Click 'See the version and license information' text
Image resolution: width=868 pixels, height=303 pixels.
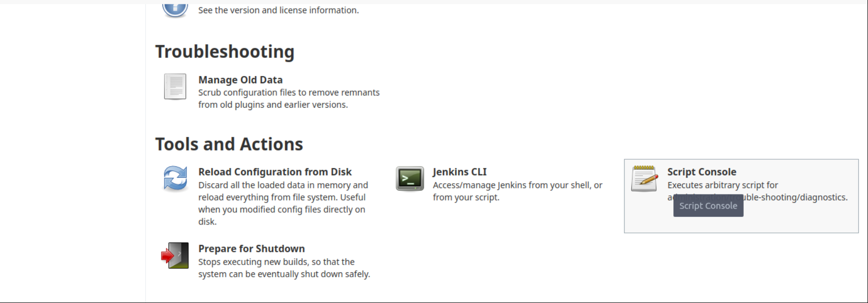pos(279,10)
